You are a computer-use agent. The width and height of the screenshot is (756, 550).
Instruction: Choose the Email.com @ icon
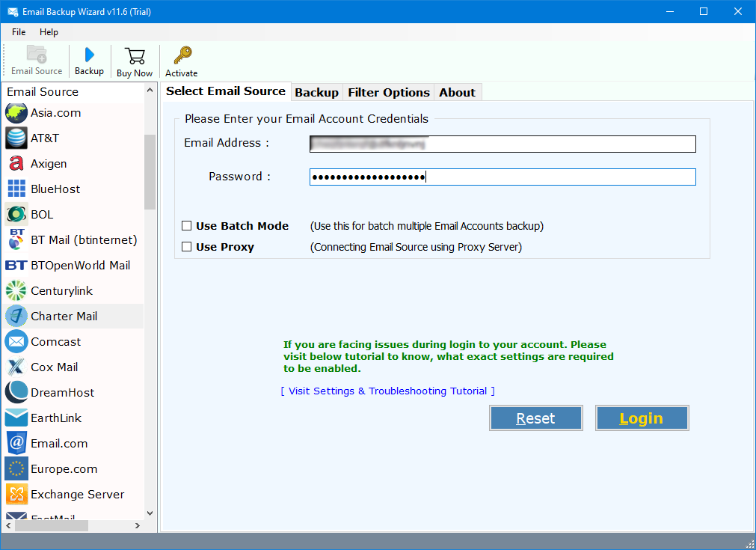16,443
